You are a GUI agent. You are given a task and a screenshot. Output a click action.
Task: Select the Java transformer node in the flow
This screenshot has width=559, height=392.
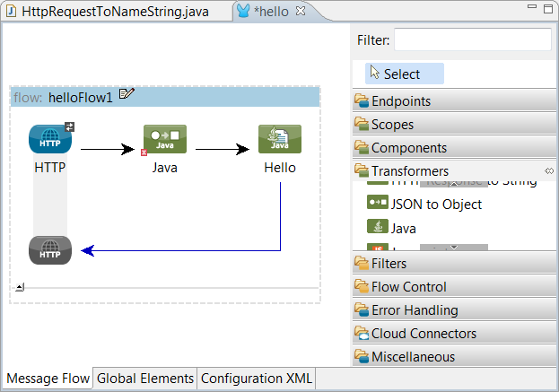coord(165,139)
